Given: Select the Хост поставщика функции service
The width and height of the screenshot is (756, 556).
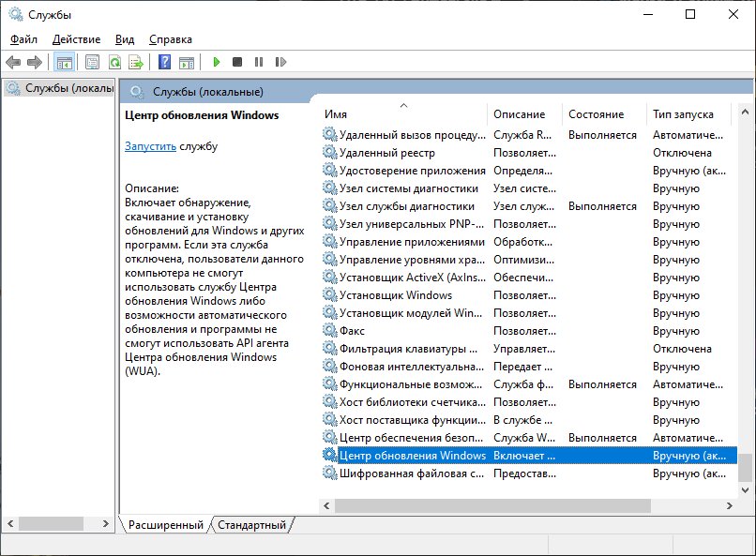Looking at the screenshot, I should tap(529, 420).
